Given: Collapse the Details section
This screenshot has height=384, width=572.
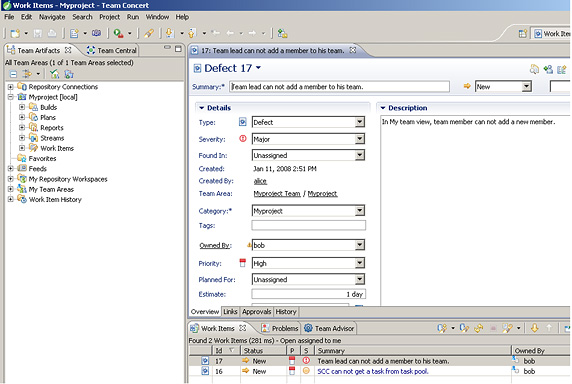Looking at the screenshot, I should point(201,108).
